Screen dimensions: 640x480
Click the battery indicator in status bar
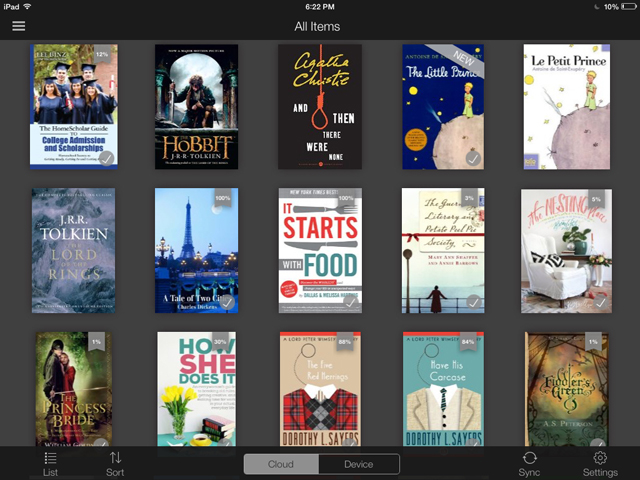click(629, 7)
